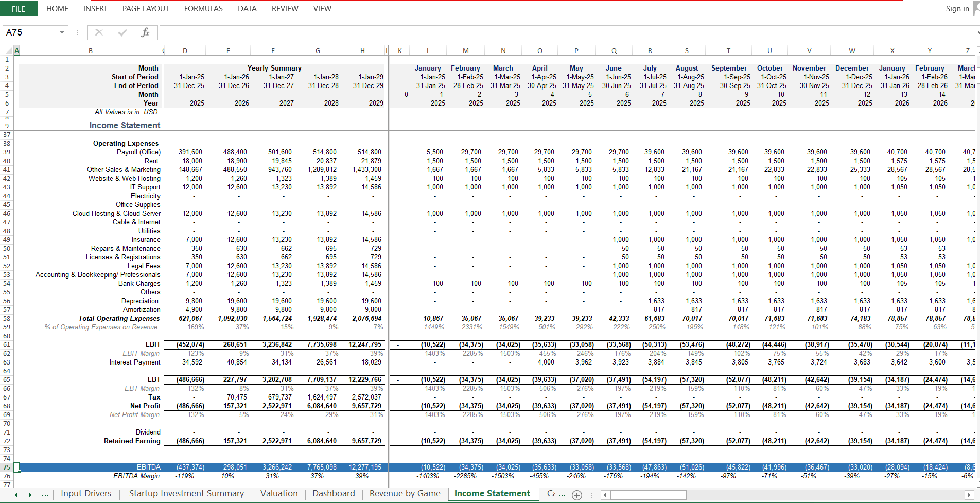Open the VIEW ribbon tab
Screen dimensions: 980x503
coord(322,9)
